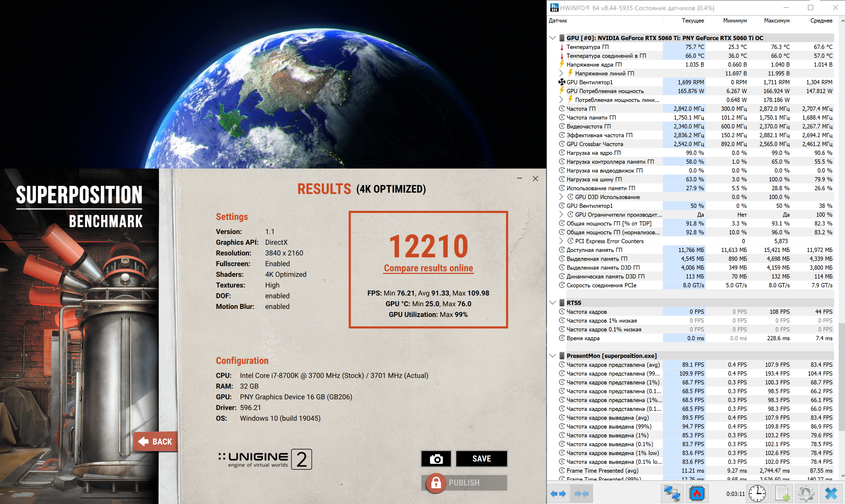Click the clock icon beside Частота ГП

[x=562, y=109]
